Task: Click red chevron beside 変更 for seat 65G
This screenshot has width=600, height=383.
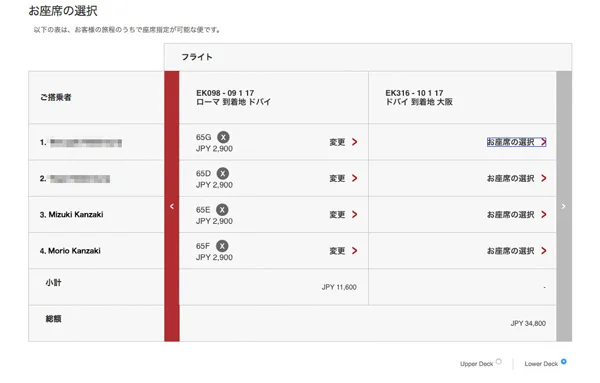Action: pos(354,142)
